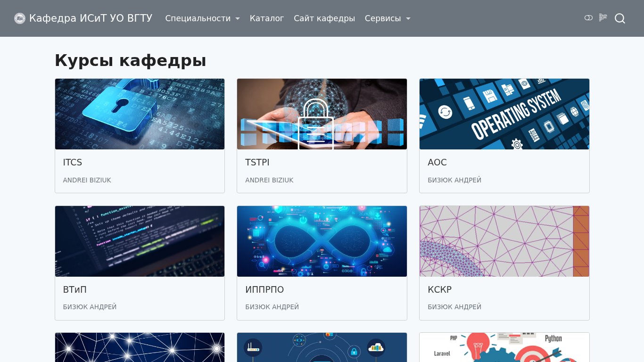Click the text-lines icon beside the search icon
The height and width of the screenshot is (362, 644).
[x=603, y=17]
